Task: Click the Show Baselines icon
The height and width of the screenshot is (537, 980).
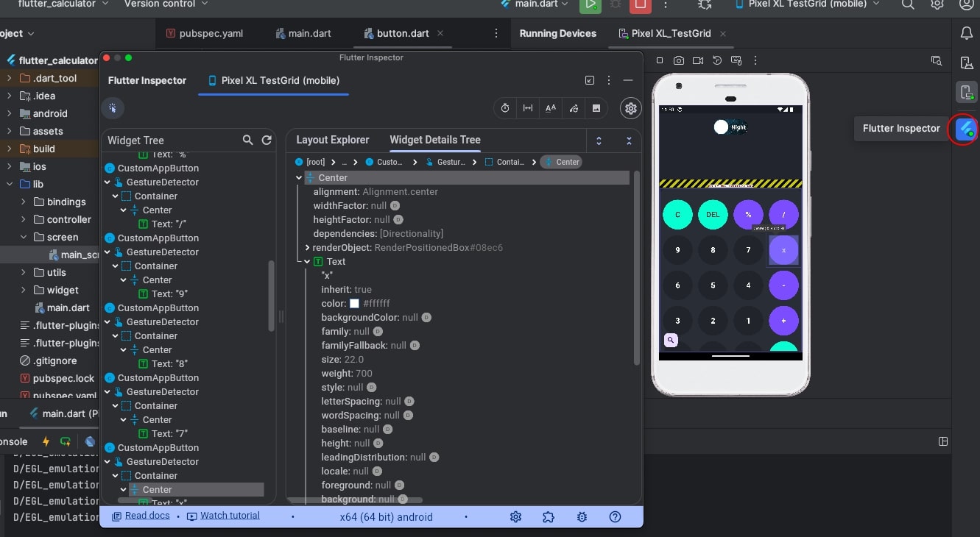Action: point(551,108)
